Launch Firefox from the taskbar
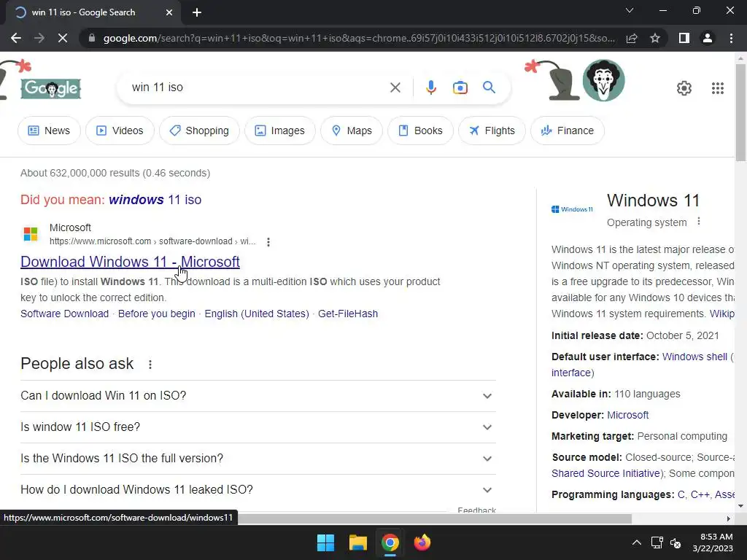Screen dimensions: 747x560 coord(422,542)
